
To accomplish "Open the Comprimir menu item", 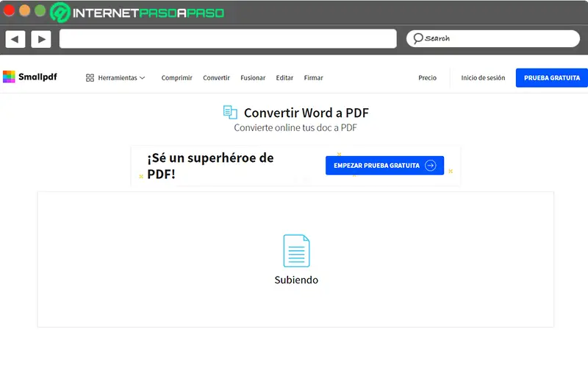I will coord(176,78).
